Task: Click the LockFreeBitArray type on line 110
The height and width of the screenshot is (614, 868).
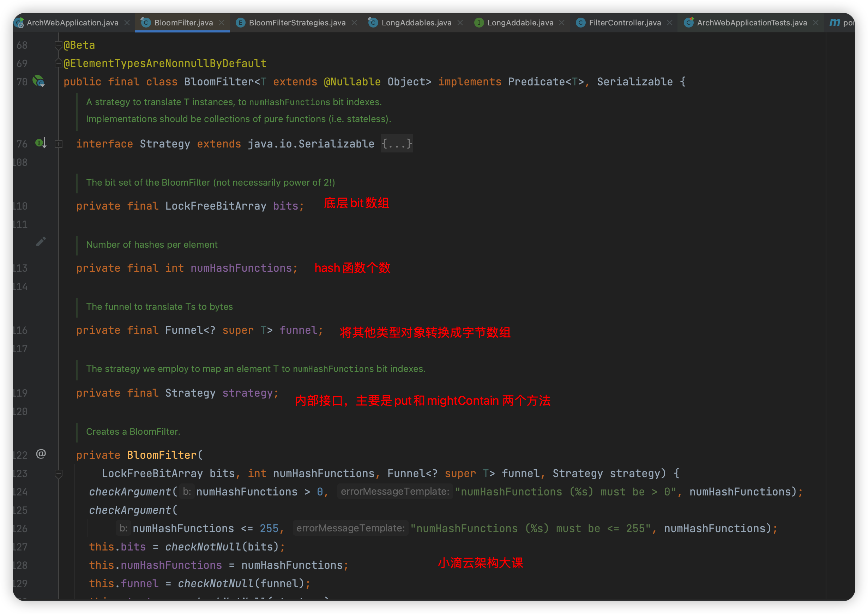Action: click(x=216, y=206)
